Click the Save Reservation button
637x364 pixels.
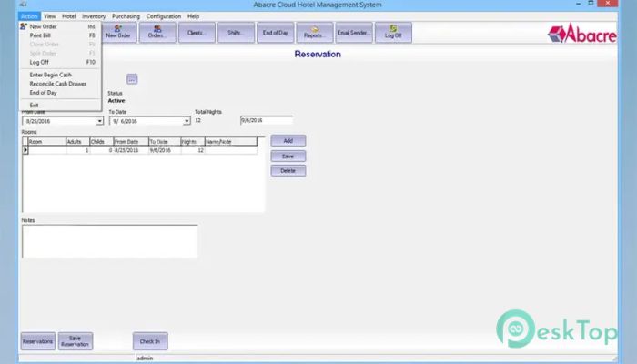pos(76,341)
